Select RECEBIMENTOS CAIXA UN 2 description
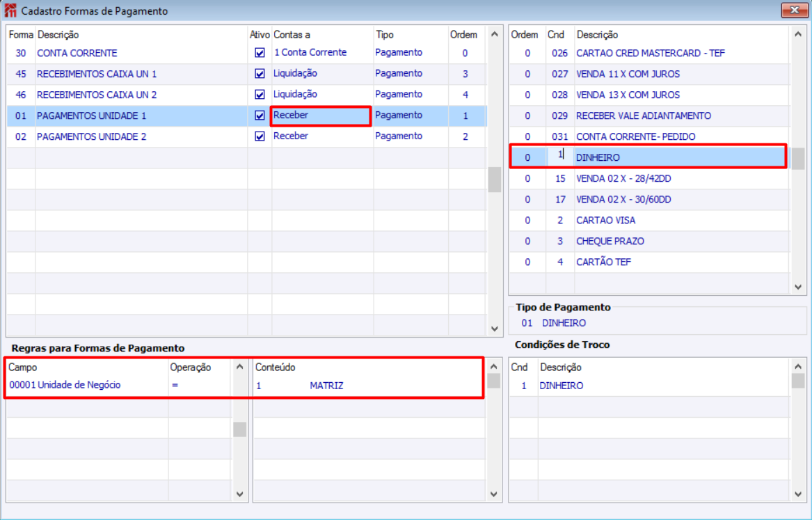 click(x=96, y=95)
